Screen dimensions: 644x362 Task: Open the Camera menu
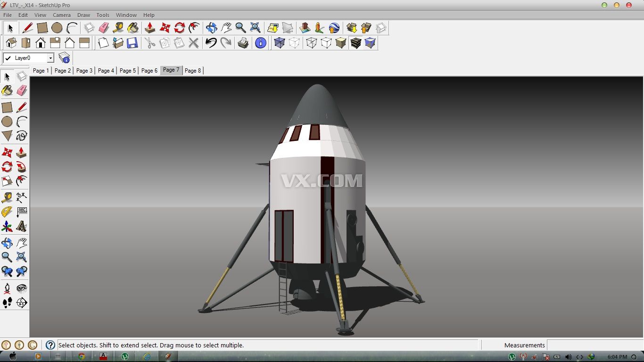[x=62, y=15]
